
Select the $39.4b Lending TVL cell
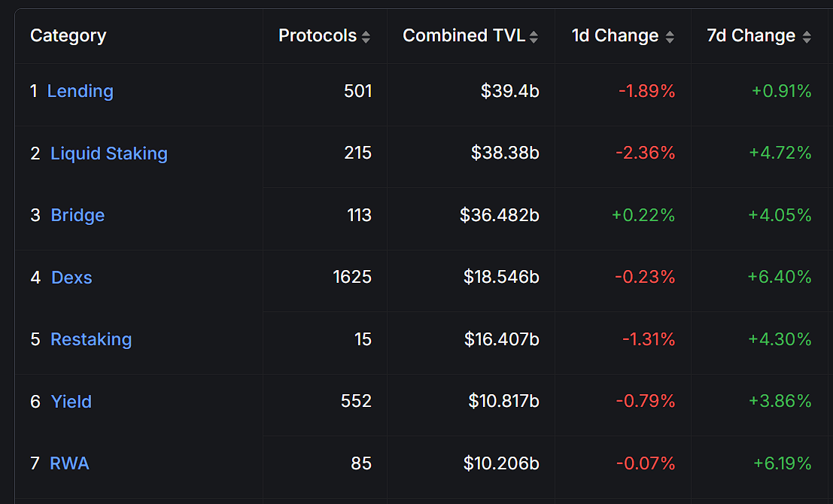coord(471,95)
